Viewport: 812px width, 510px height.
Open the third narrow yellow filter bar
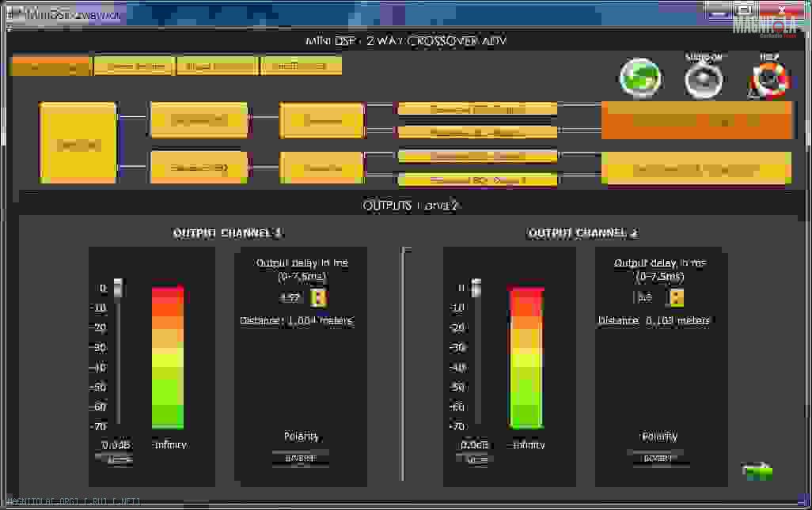[477, 156]
